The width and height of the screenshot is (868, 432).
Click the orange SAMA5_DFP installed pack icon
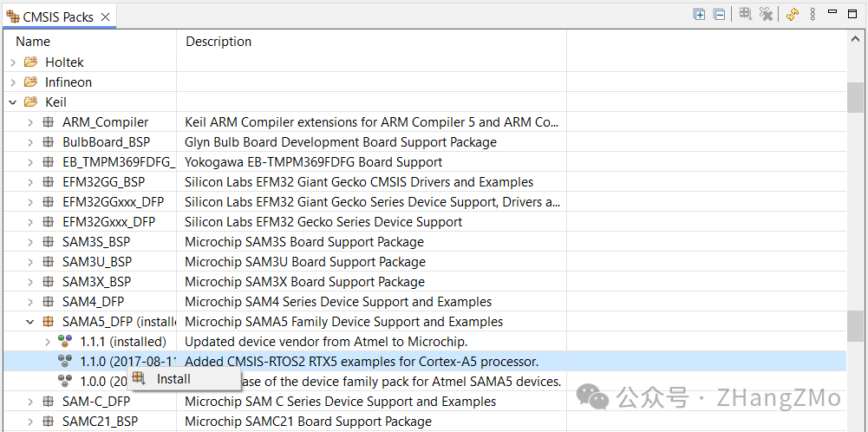click(x=49, y=322)
